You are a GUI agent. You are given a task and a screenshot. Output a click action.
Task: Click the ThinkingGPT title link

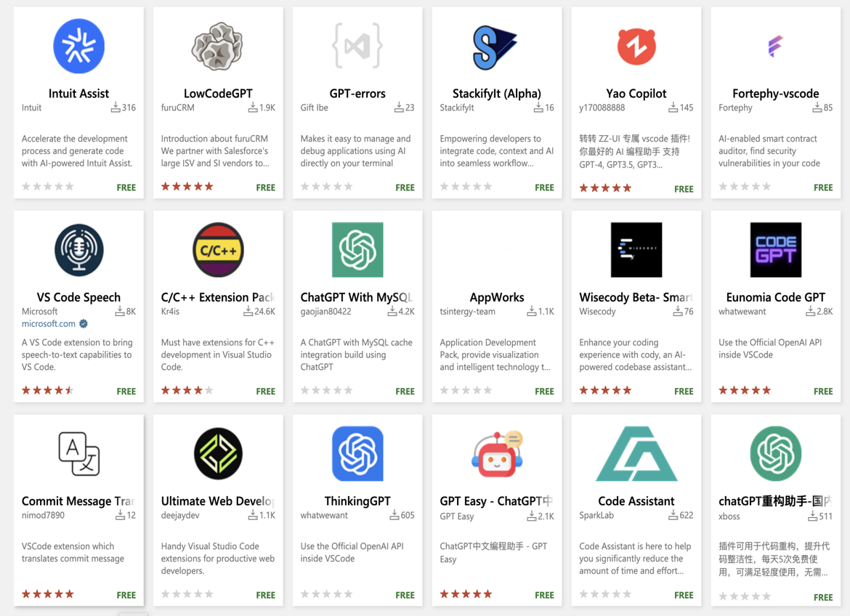(357, 501)
